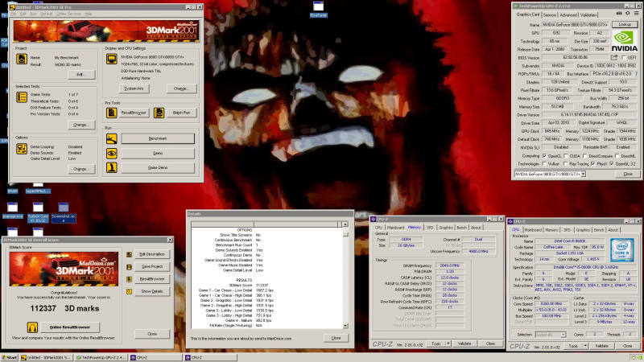Open GPU-Z hamburger menu icon
644x362 pixels.
(636, 14)
